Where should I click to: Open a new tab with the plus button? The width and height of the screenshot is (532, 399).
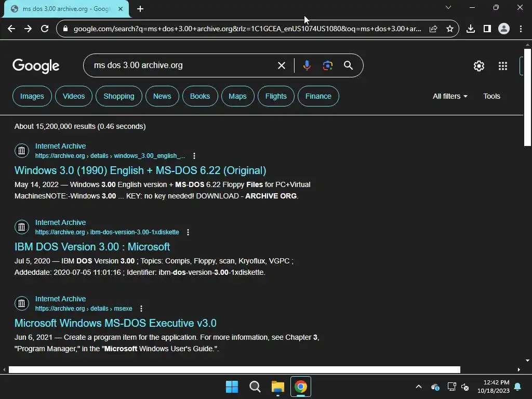pos(140,9)
